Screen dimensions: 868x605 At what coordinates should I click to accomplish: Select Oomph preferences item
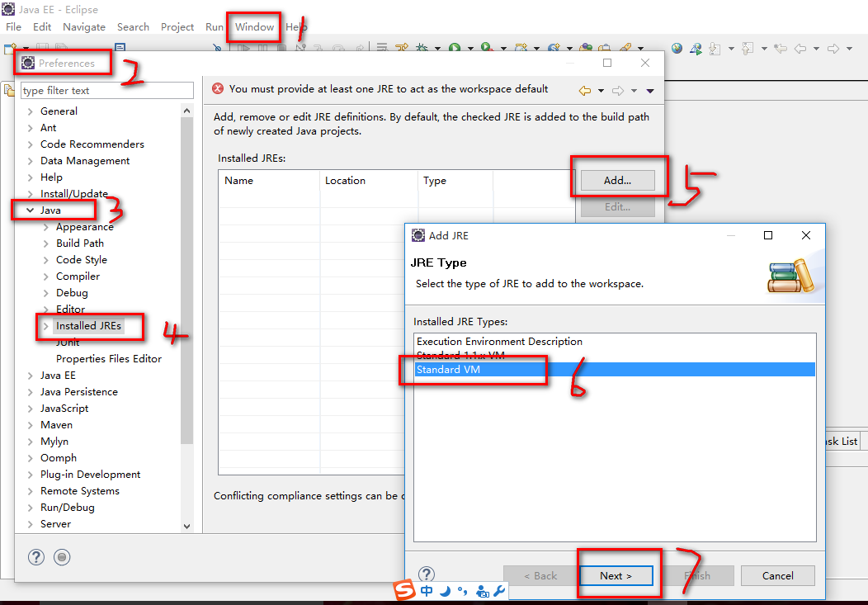pos(58,458)
